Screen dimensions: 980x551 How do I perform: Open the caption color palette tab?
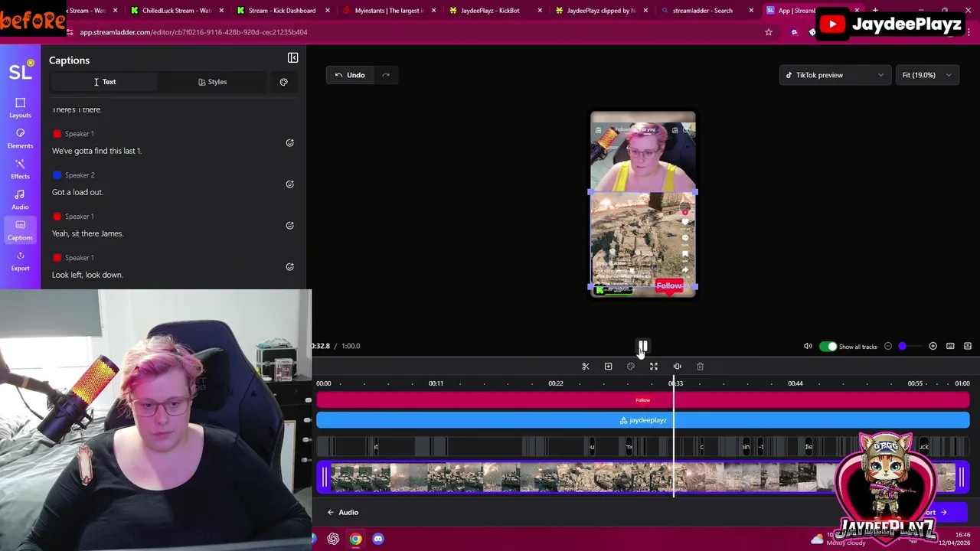coord(283,82)
